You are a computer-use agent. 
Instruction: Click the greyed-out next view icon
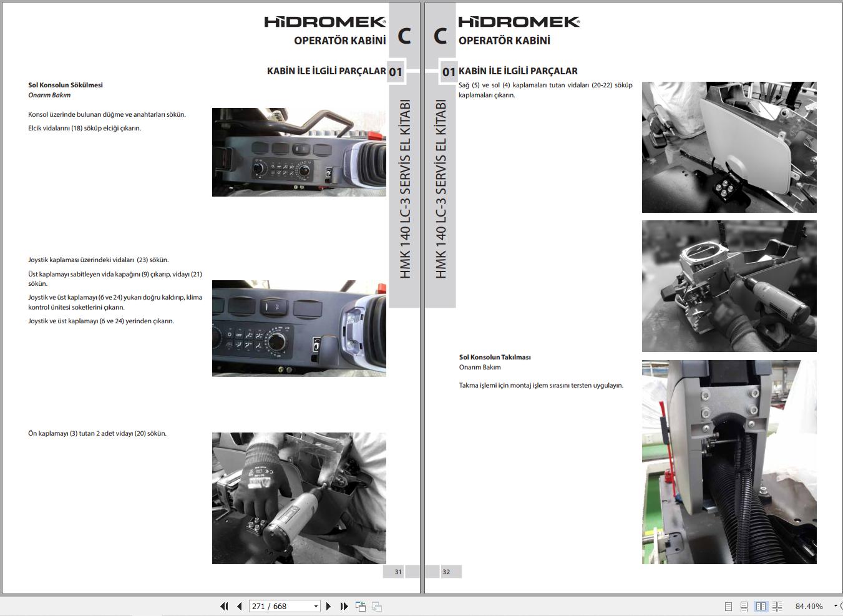point(377,606)
